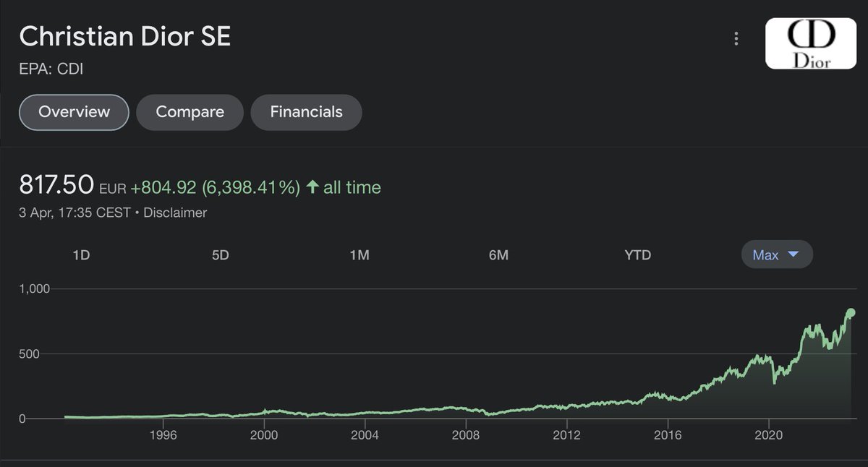The image size is (868, 467).
Task: Select the 6M time range
Action: (x=498, y=254)
